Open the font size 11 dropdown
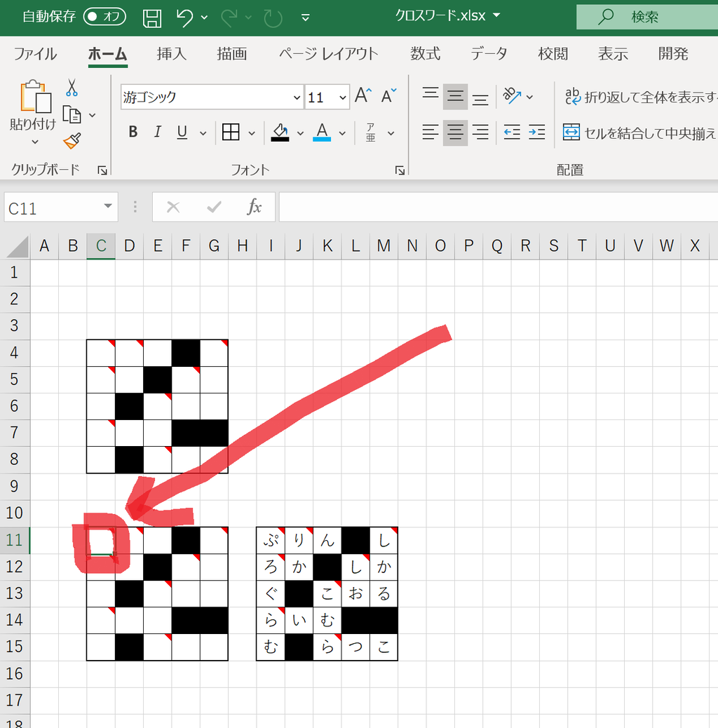 click(343, 97)
